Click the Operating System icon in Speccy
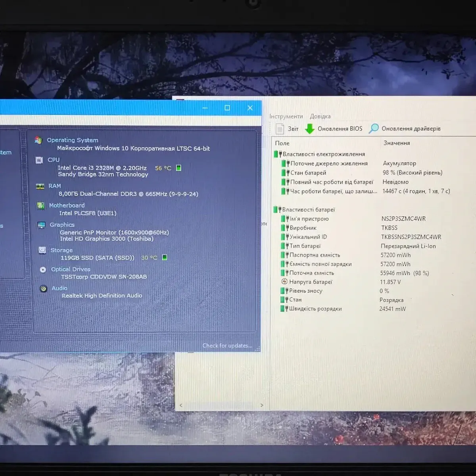Image resolution: width=476 pixels, height=476 pixels. (38, 140)
